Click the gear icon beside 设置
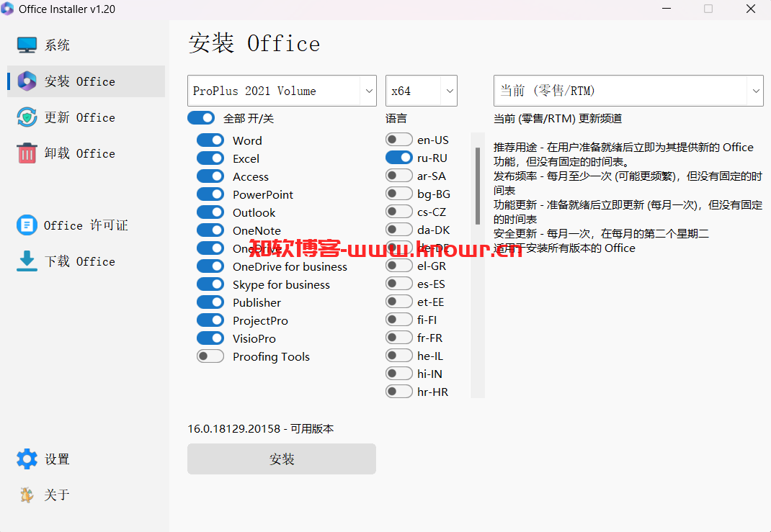This screenshot has height=532, width=771. [x=27, y=459]
